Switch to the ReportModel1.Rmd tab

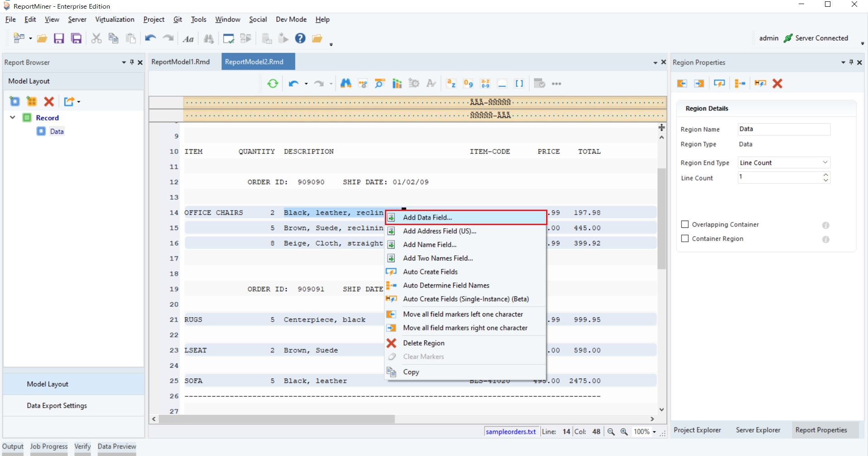(181, 62)
